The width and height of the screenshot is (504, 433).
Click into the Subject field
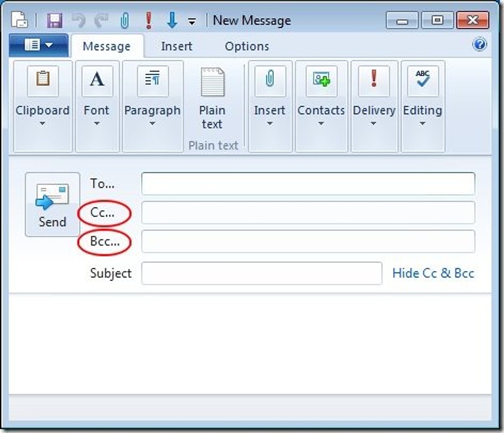[262, 273]
